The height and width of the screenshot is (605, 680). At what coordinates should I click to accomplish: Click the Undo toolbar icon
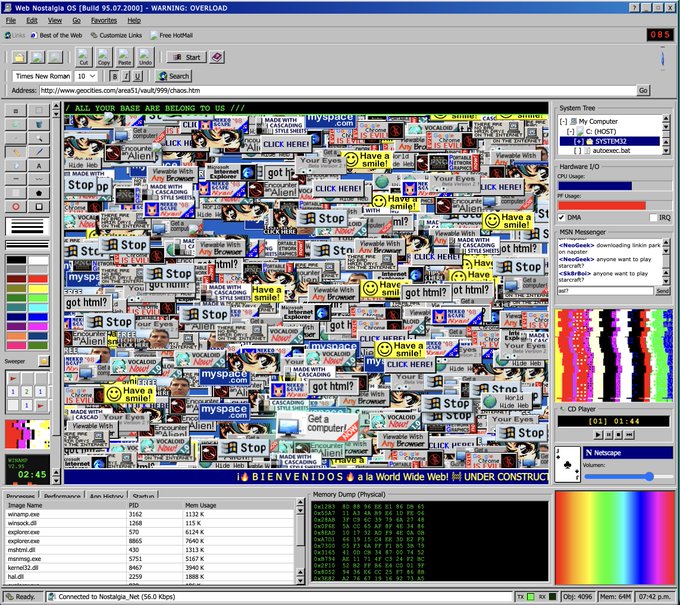[145, 57]
